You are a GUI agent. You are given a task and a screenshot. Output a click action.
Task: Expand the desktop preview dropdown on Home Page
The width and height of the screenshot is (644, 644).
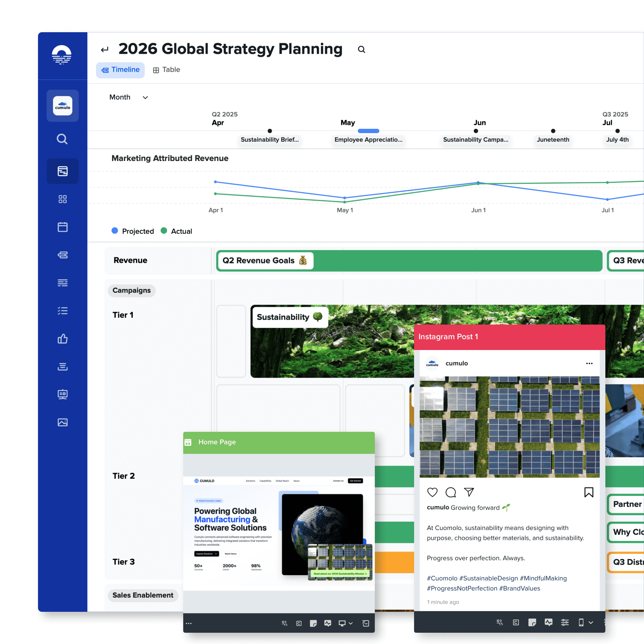(x=351, y=623)
